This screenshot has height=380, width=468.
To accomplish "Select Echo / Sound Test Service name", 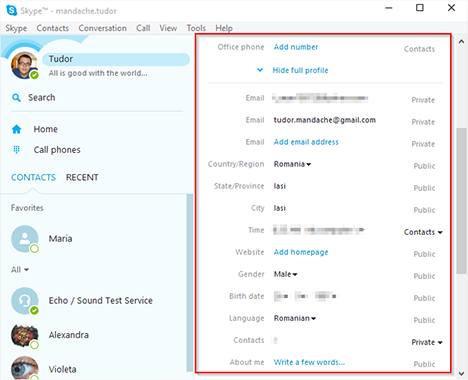I will point(101,301).
